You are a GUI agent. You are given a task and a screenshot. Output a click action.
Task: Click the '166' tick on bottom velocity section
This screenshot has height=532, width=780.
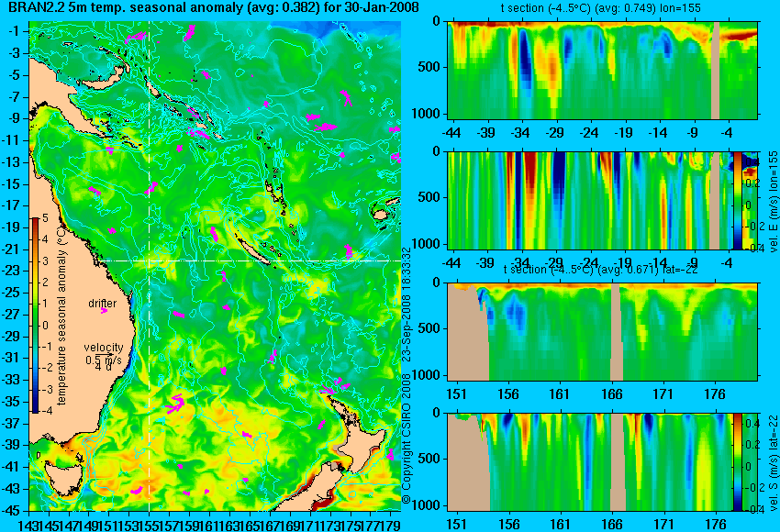pyautogui.click(x=612, y=525)
